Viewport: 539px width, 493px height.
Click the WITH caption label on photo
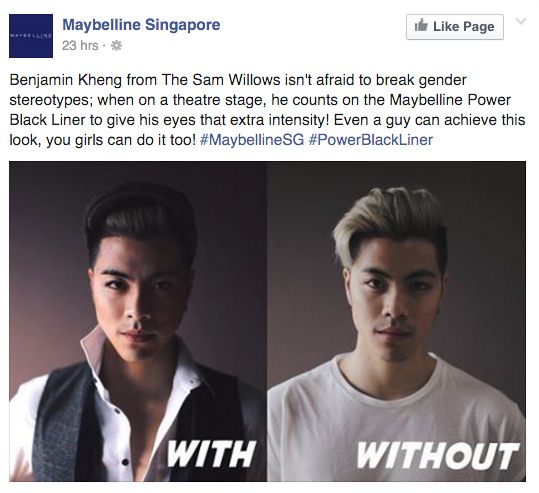coord(212,453)
